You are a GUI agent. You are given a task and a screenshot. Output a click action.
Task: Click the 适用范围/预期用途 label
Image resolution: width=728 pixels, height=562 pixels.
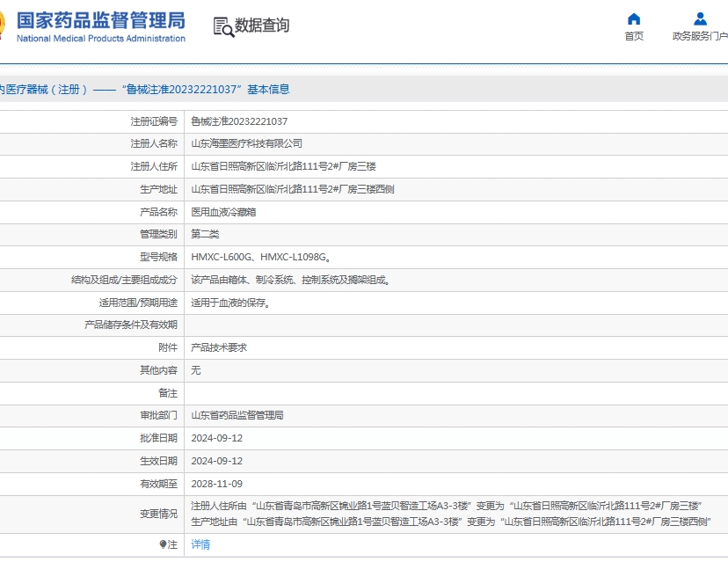click(138, 303)
